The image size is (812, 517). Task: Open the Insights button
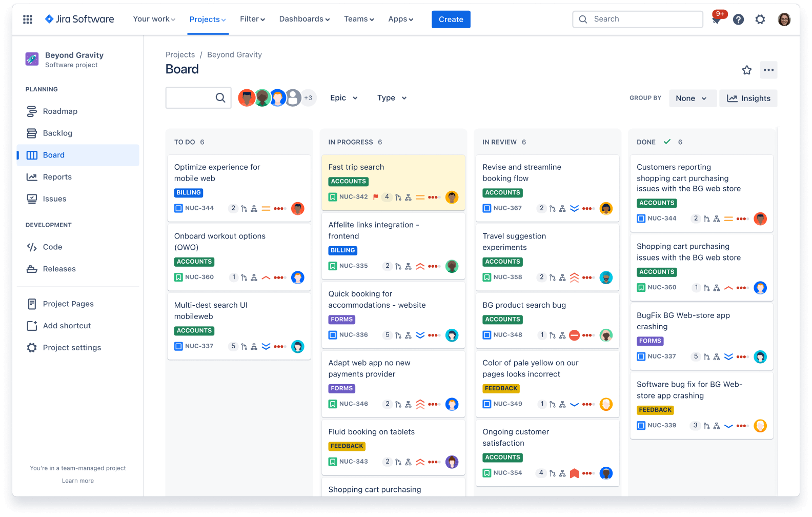pos(748,98)
